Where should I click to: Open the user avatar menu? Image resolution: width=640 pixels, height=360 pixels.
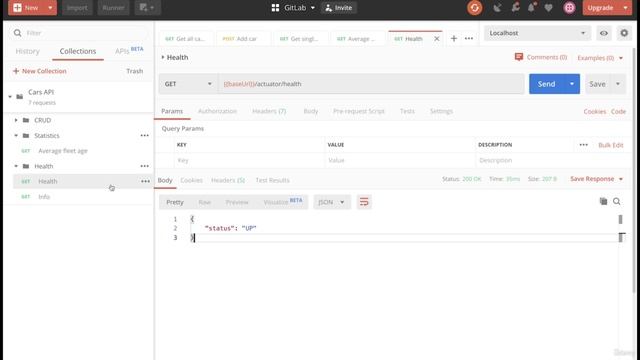click(x=569, y=8)
